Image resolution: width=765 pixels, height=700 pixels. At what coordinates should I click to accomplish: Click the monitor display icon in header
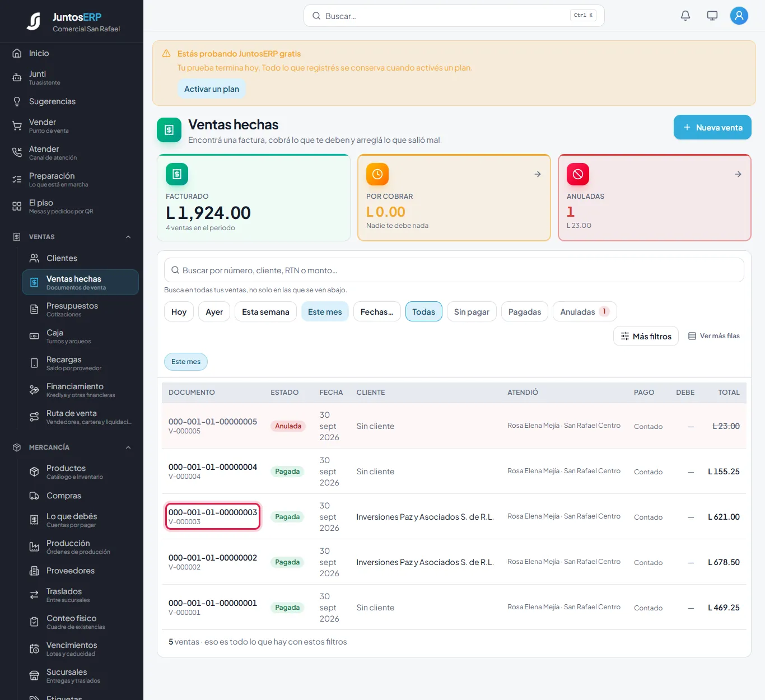point(712,16)
